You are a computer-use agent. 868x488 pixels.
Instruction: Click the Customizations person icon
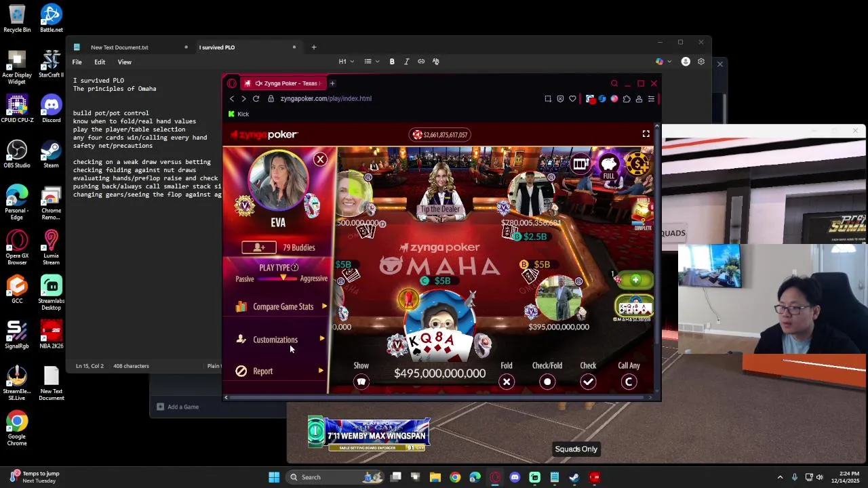pyautogui.click(x=241, y=339)
